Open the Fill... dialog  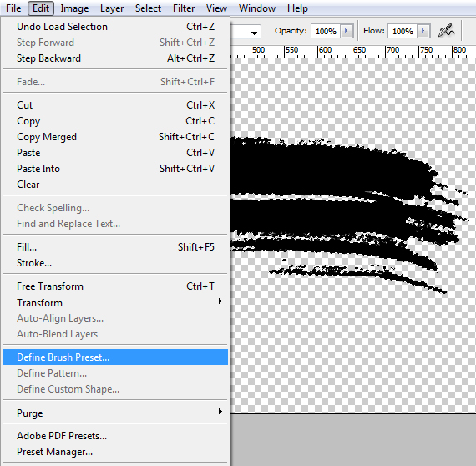point(115,247)
